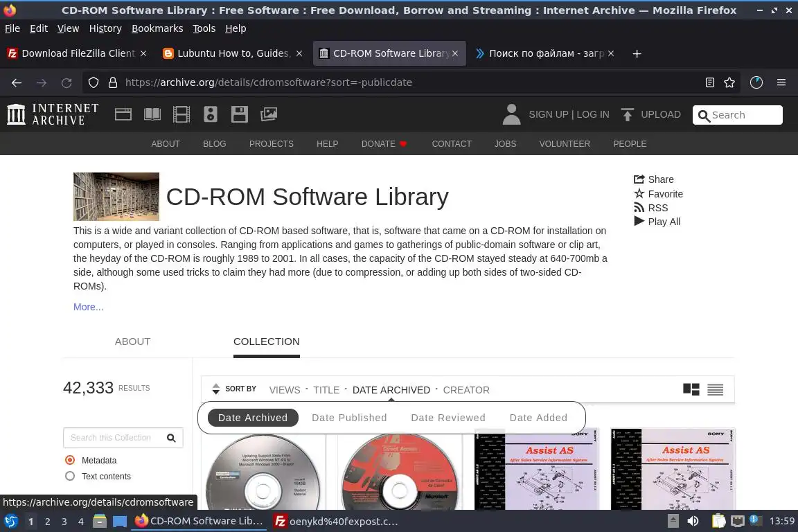Choose Date Added sort option
The image size is (798, 532).
[x=538, y=418]
